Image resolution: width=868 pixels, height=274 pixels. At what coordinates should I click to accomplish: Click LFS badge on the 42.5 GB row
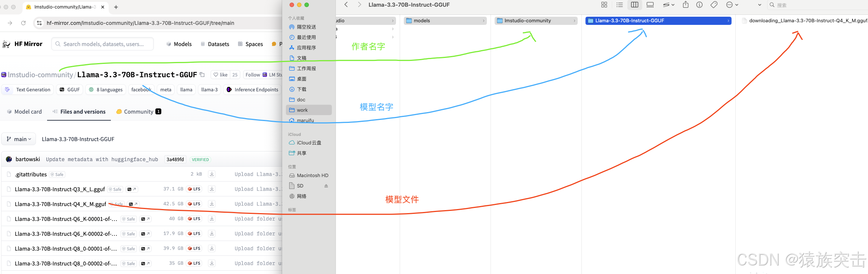coord(194,204)
